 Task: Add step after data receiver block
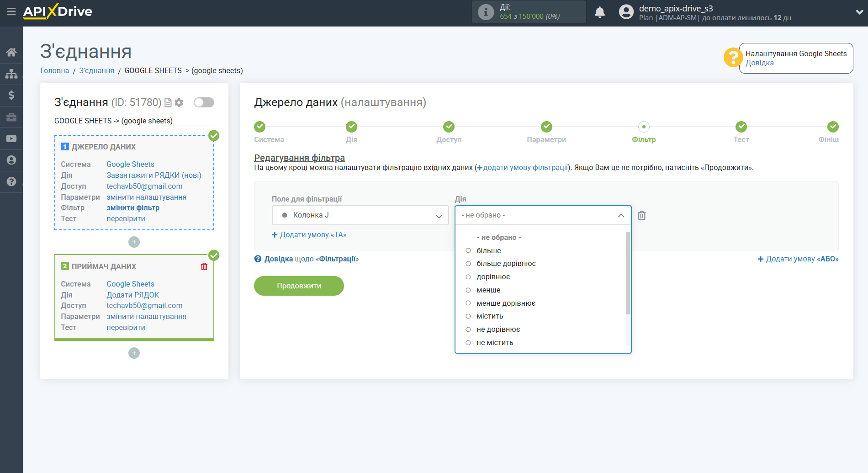coord(134,353)
